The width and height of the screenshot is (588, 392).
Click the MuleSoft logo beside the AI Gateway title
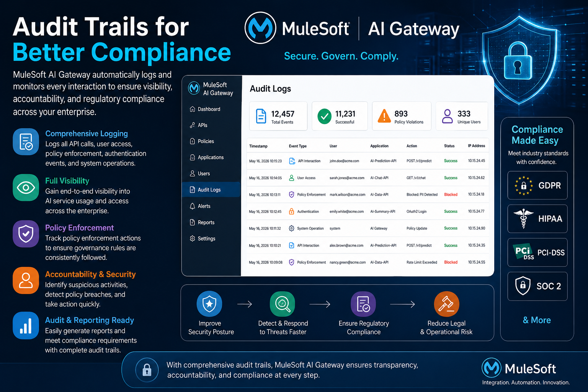(x=260, y=28)
